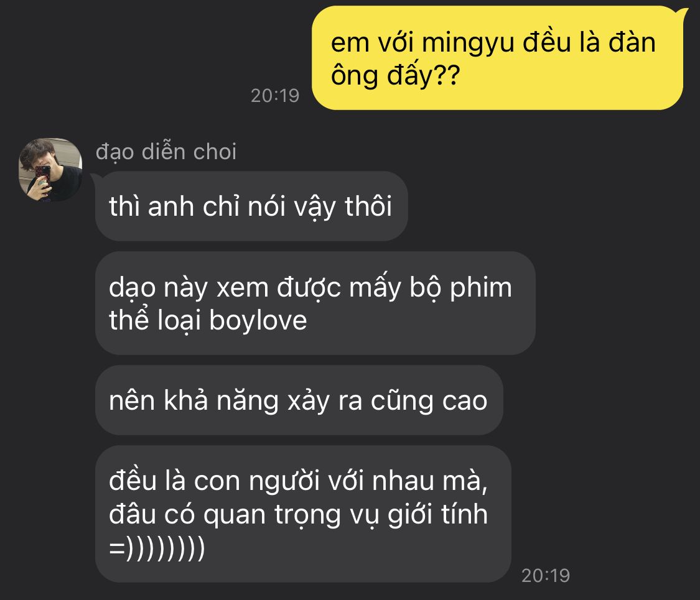Open đạo diễn choi's profile avatar
The image size is (700, 600).
tap(50, 170)
